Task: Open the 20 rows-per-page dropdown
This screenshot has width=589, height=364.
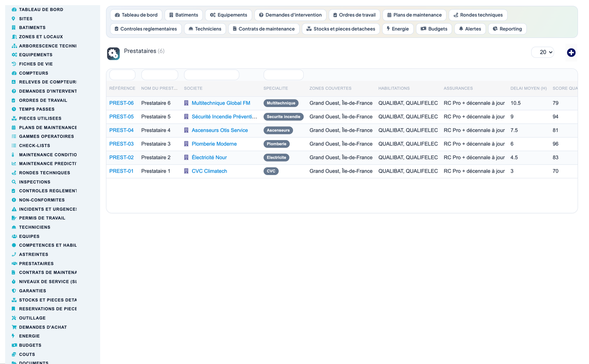Action: pyautogui.click(x=543, y=52)
